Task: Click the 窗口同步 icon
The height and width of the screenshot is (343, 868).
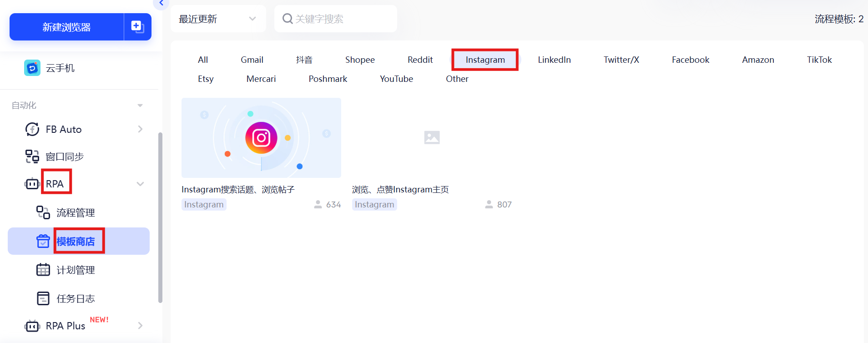Action: pos(32,156)
